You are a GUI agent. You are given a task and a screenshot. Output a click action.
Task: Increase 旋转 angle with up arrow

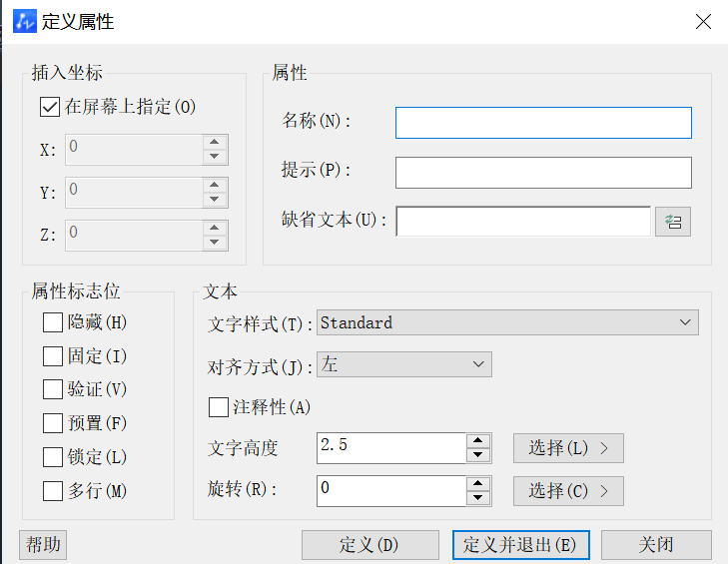coord(478,483)
